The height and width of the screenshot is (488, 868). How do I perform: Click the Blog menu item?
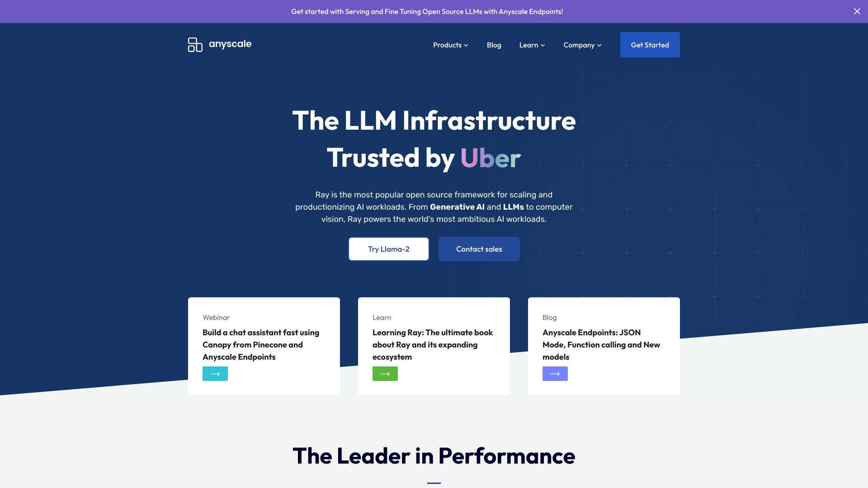[x=494, y=45]
